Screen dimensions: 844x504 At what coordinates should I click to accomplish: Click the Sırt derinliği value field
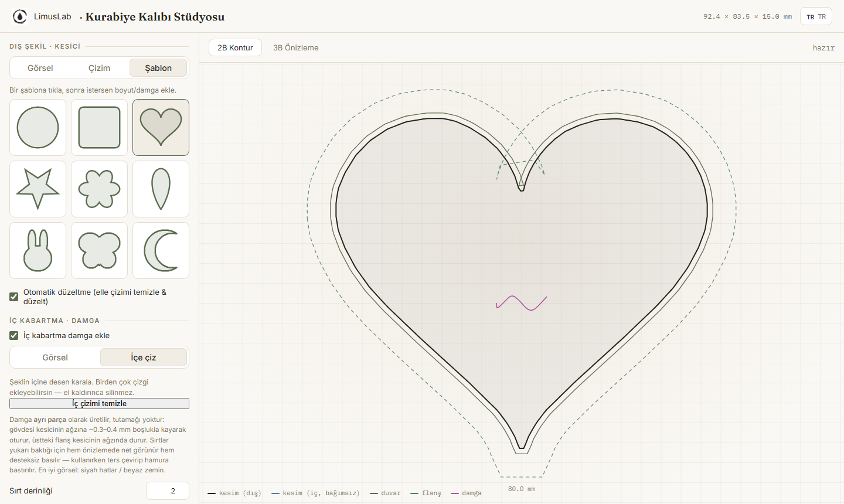click(x=167, y=491)
